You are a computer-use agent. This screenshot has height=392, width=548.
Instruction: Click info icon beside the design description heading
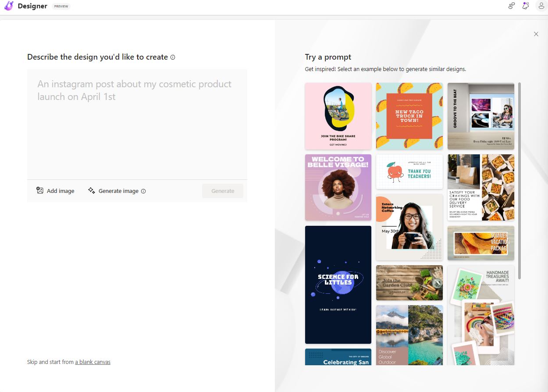click(x=173, y=57)
